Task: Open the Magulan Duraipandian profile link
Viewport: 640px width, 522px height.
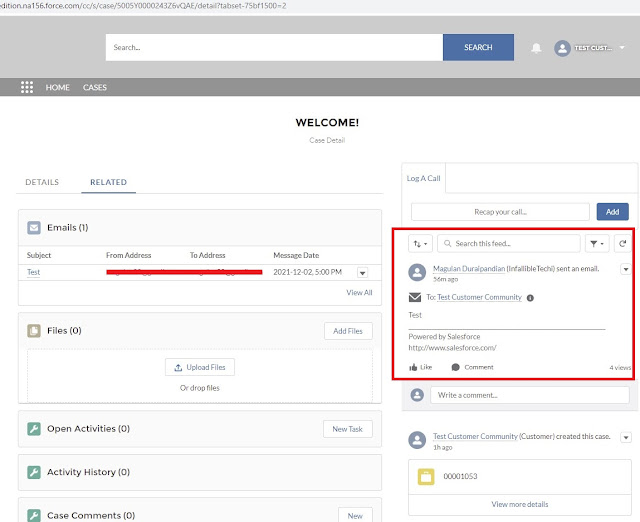Action: pos(469,269)
